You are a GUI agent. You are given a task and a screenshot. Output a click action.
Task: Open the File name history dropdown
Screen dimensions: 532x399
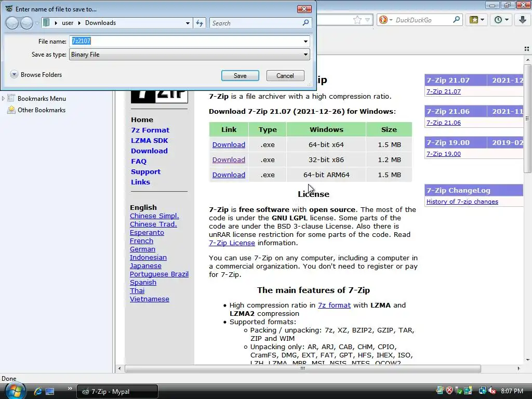(305, 42)
